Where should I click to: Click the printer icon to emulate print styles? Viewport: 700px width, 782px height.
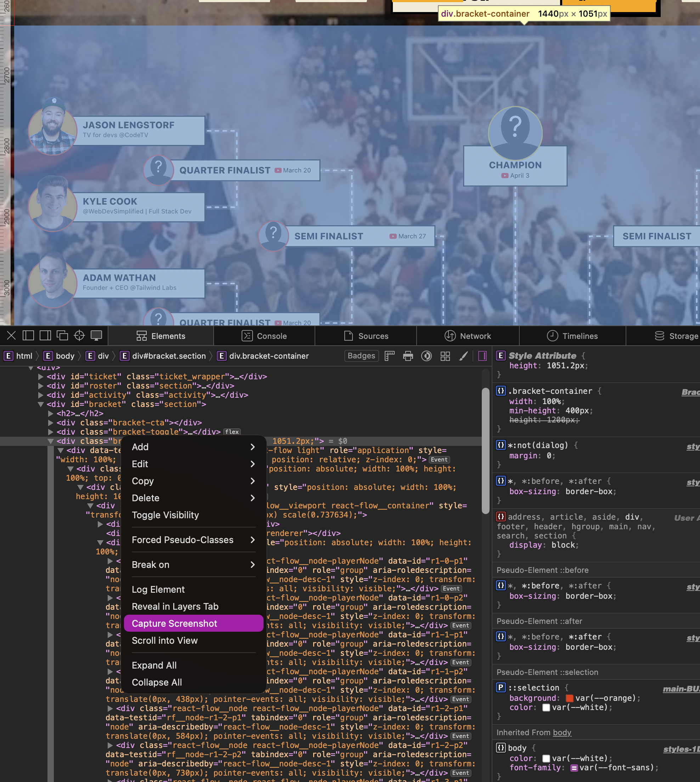tap(408, 356)
